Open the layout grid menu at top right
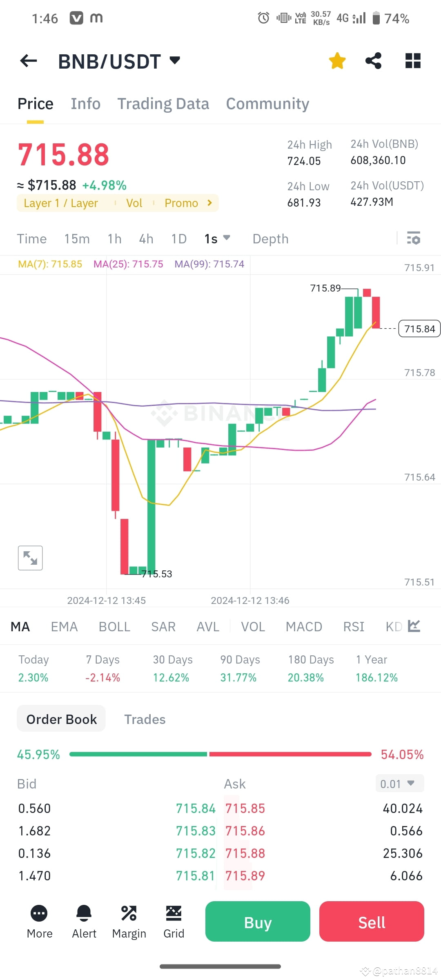This screenshot has width=441, height=980. (x=413, y=60)
